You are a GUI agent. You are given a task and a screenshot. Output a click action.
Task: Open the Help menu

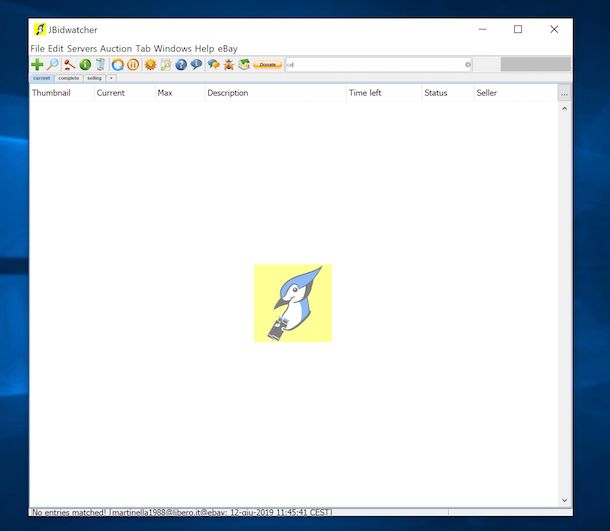coord(205,49)
